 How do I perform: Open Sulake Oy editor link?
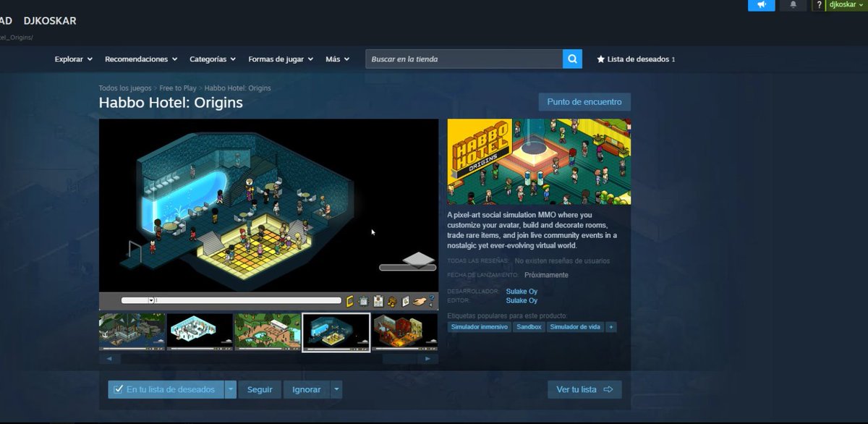522,300
